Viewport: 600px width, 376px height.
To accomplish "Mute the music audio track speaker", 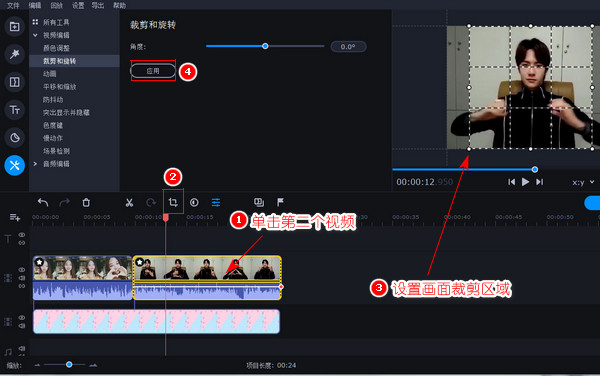I will 22,348.
